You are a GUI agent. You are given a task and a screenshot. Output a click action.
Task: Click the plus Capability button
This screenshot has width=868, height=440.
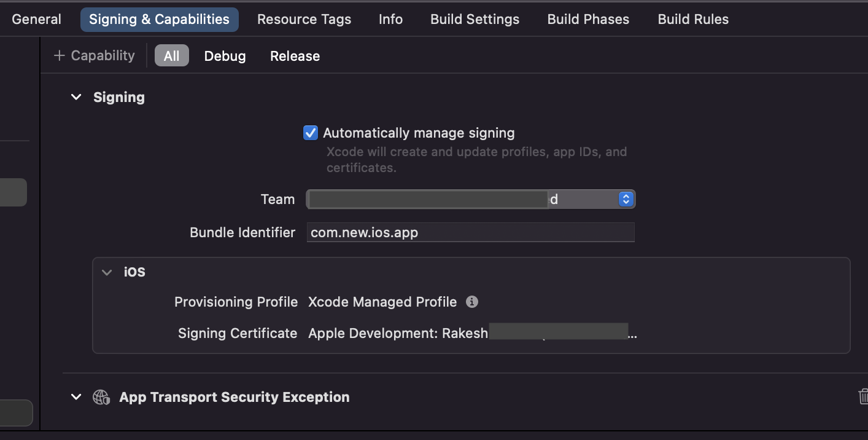(95, 56)
